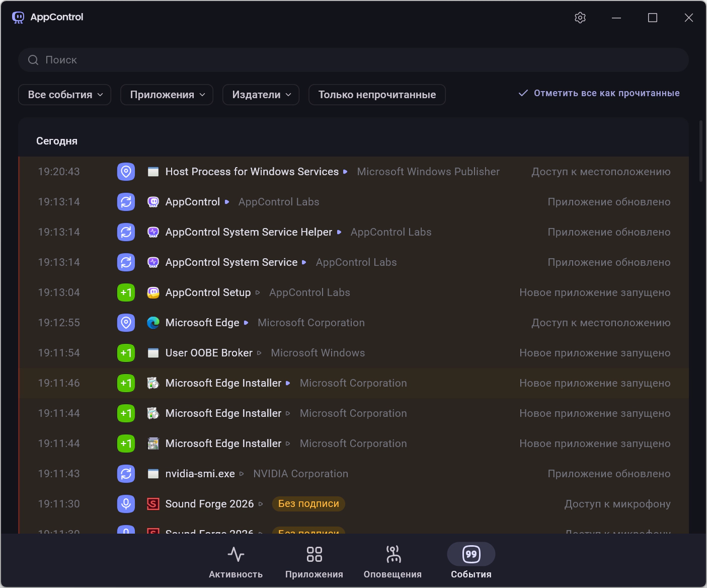Expand arrow next to nvidia-smi.exe
The image size is (707, 588).
(242, 474)
